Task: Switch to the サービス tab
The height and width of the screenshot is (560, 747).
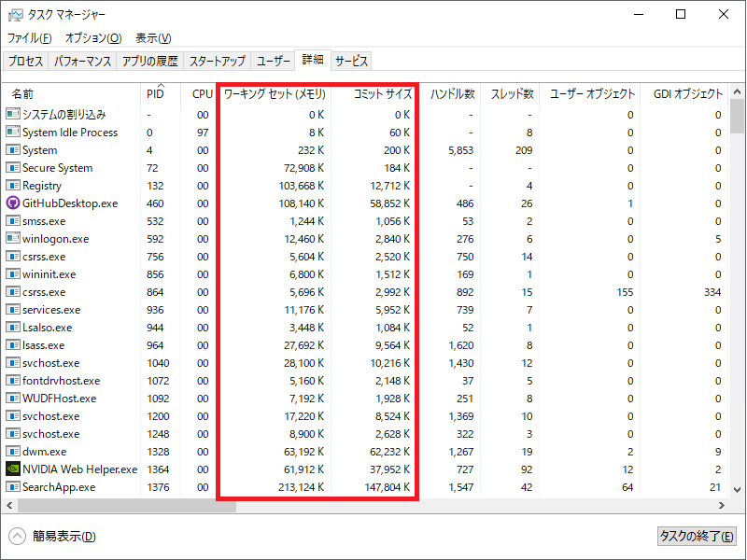Action: pyautogui.click(x=352, y=62)
